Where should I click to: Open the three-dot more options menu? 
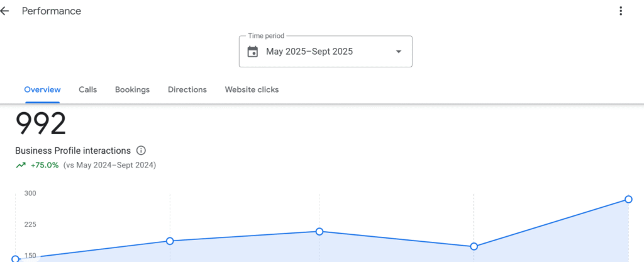coord(621,11)
